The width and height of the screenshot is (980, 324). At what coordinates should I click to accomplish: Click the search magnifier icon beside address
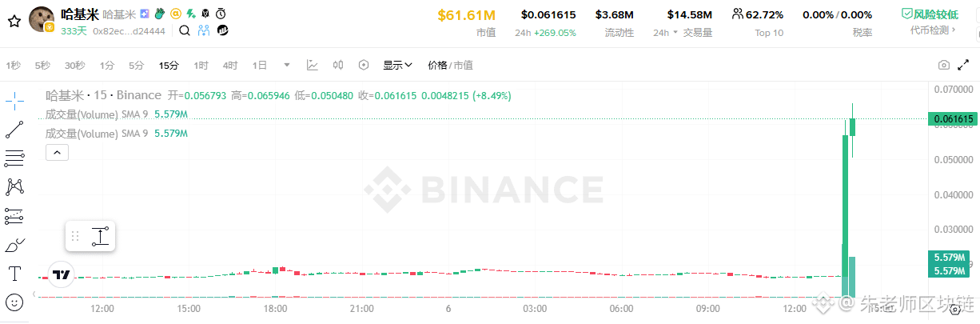pos(185,30)
